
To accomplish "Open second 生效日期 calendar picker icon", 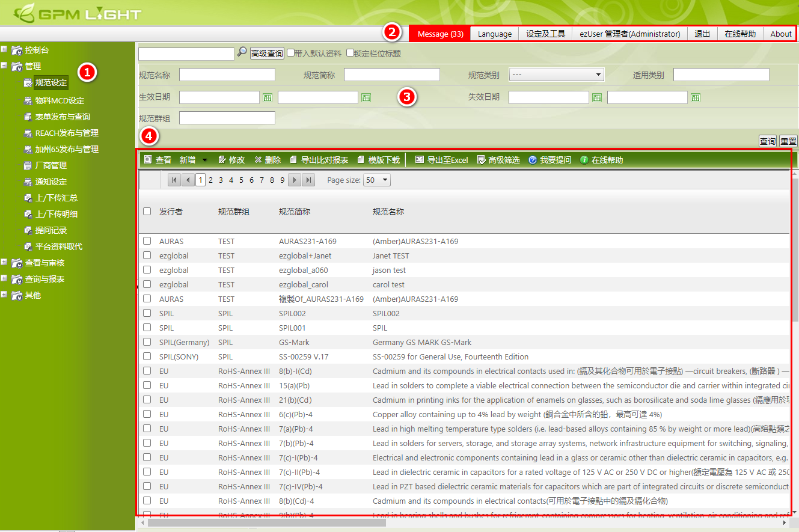I will pyautogui.click(x=366, y=97).
